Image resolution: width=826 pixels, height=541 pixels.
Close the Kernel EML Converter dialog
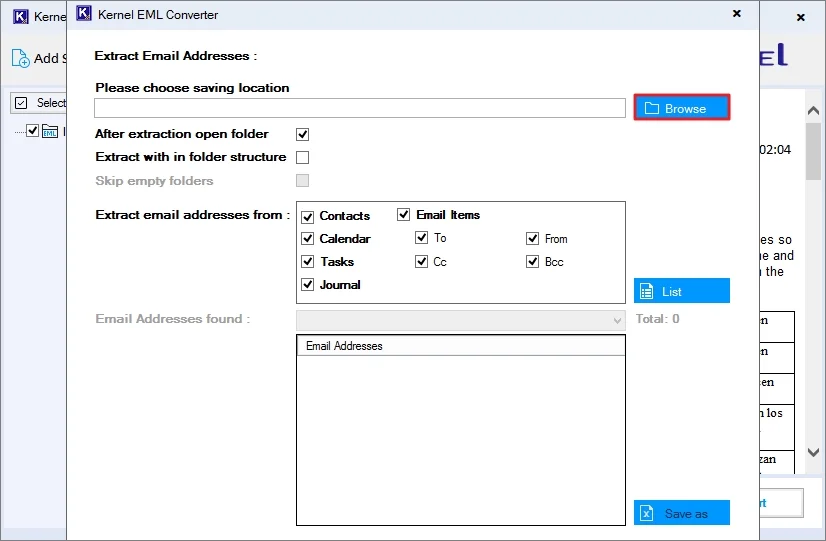[x=737, y=14]
